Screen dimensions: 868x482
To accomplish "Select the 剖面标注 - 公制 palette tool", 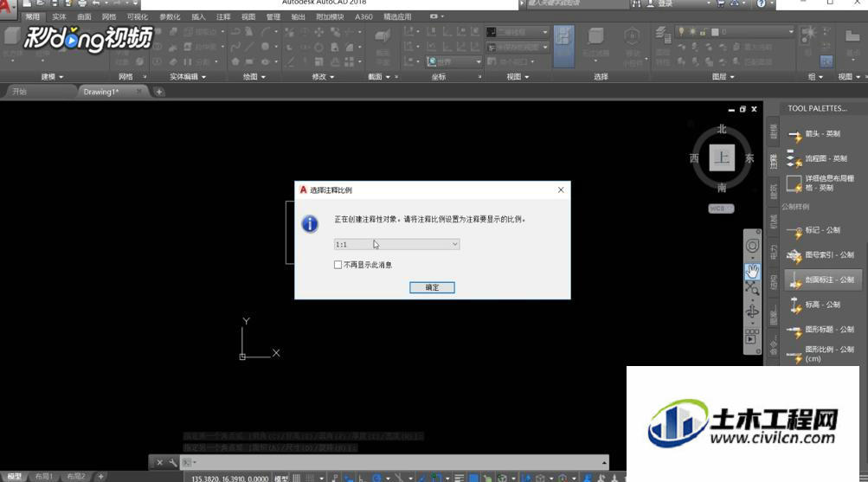I will coord(823,280).
